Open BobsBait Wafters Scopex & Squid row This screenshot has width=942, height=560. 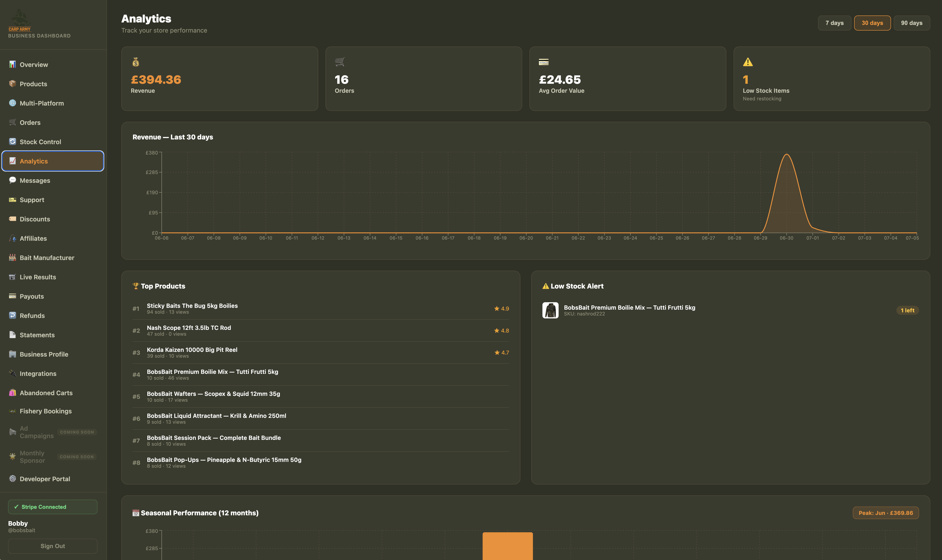pos(321,397)
